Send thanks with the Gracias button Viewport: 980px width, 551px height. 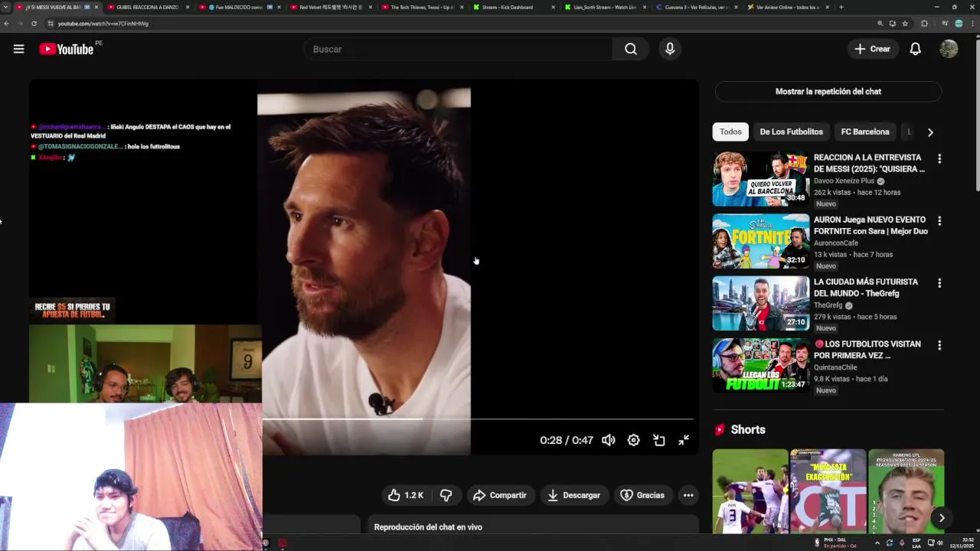click(x=642, y=495)
